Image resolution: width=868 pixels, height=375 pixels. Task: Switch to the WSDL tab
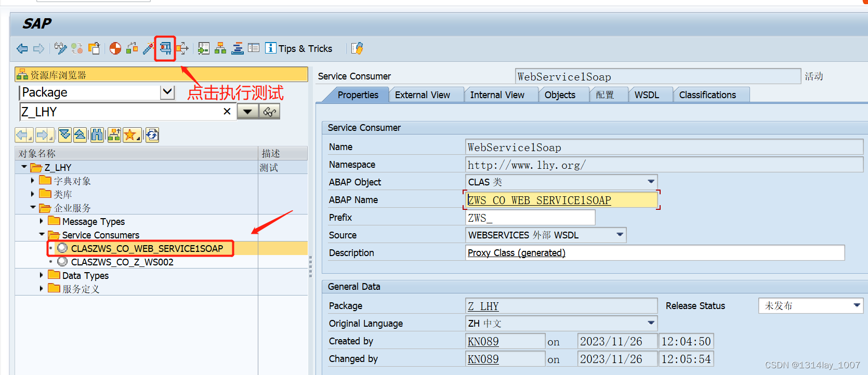[647, 95]
